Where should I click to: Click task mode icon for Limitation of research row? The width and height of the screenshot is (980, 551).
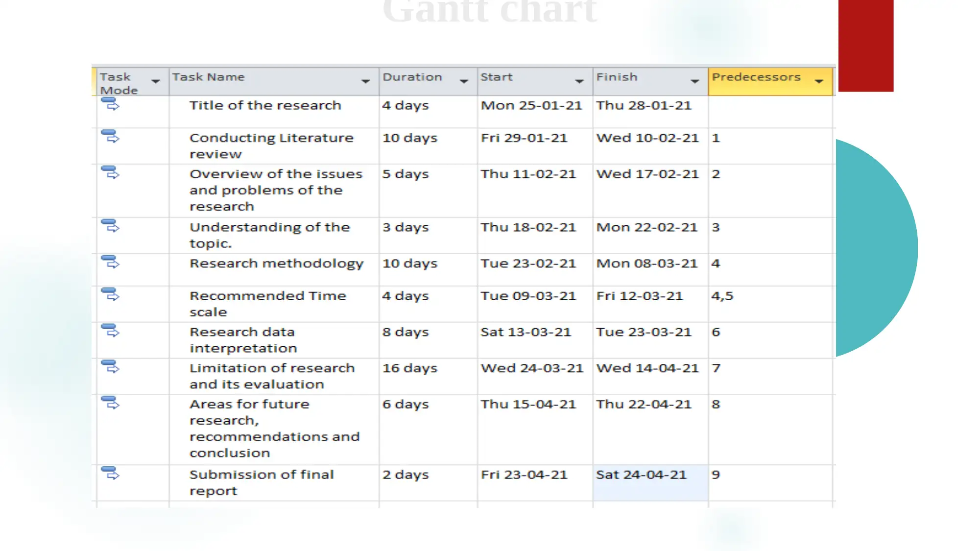coord(110,367)
